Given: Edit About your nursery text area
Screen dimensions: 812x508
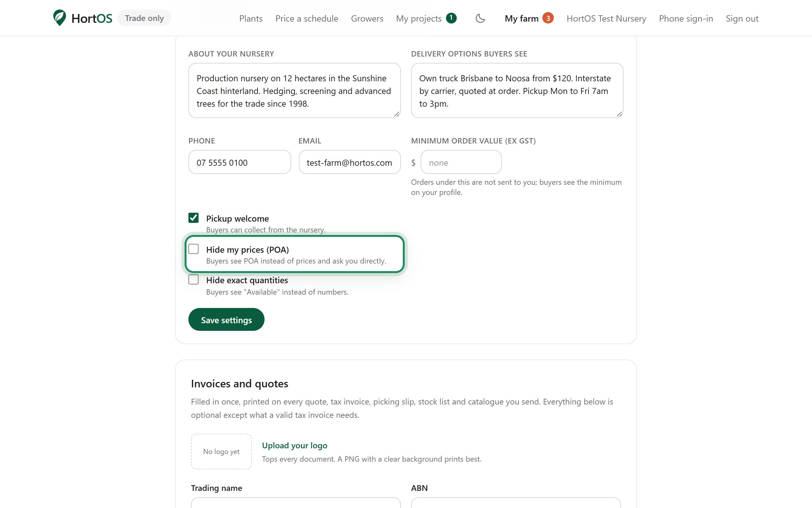Looking at the screenshot, I should click(x=294, y=90).
